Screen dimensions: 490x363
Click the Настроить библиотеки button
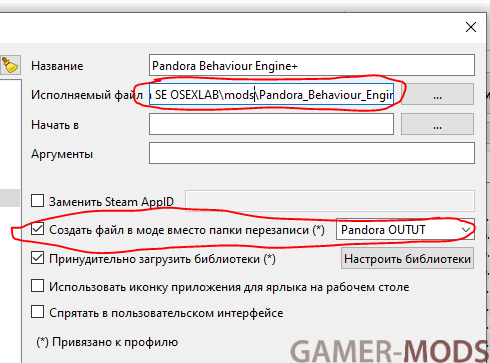[407, 258]
